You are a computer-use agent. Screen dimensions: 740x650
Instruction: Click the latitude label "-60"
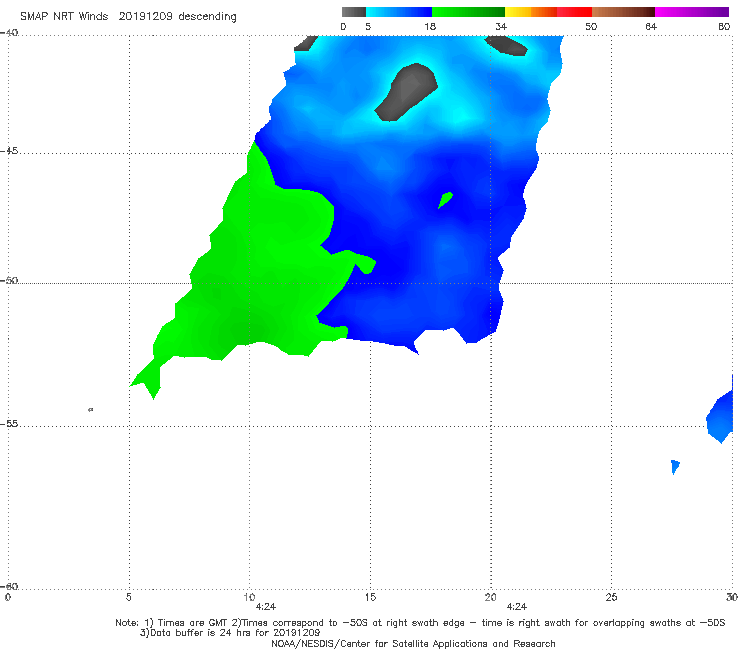pos(9,586)
